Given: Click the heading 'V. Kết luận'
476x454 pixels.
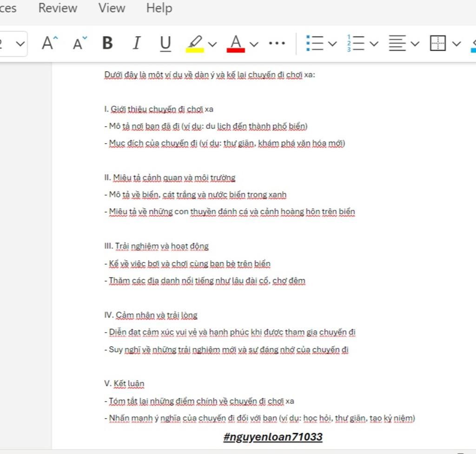Looking at the screenshot, I should point(124,383).
